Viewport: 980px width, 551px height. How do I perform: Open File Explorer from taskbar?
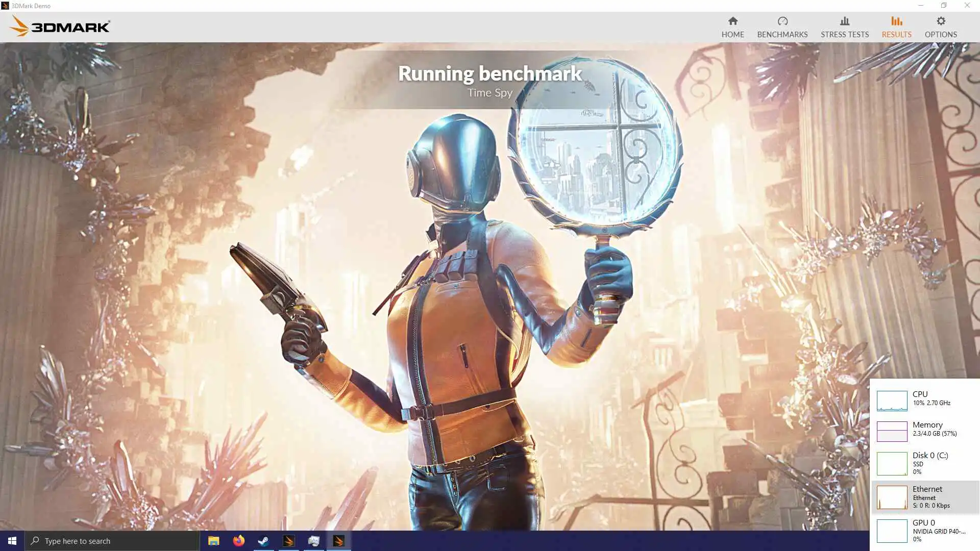(x=213, y=541)
